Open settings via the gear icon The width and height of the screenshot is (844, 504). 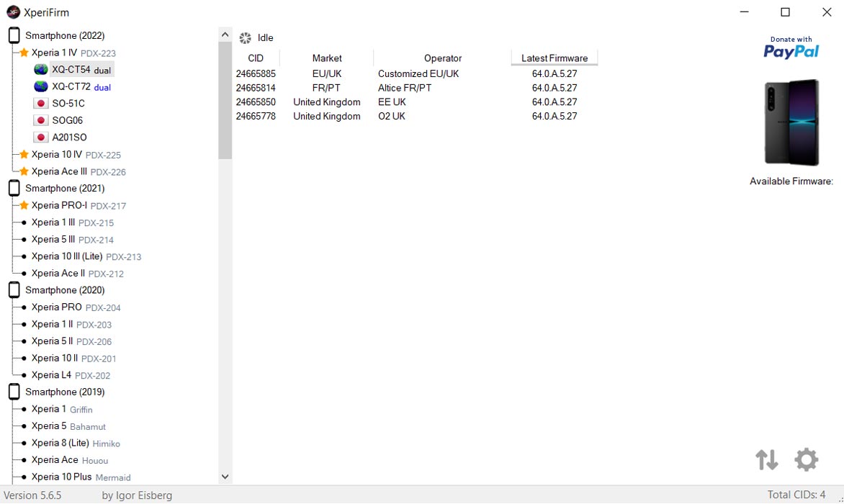pos(807,460)
